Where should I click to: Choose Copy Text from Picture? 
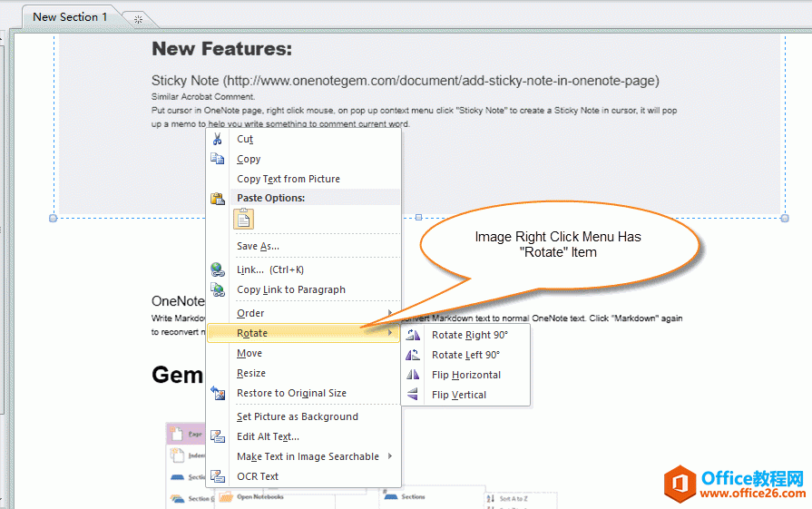coord(304,179)
